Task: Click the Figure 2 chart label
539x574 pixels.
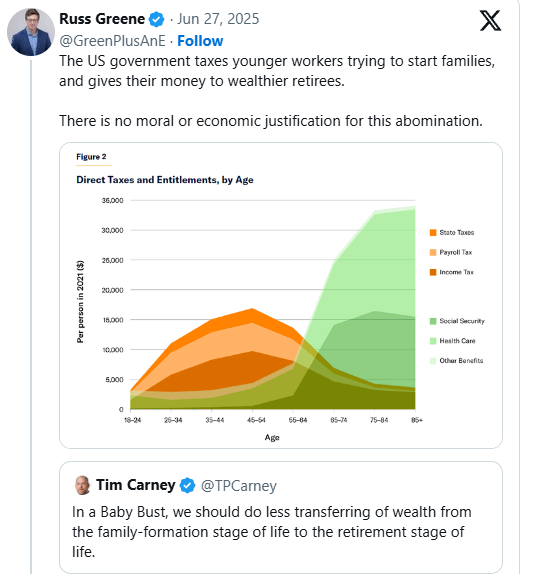Action: tap(91, 157)
